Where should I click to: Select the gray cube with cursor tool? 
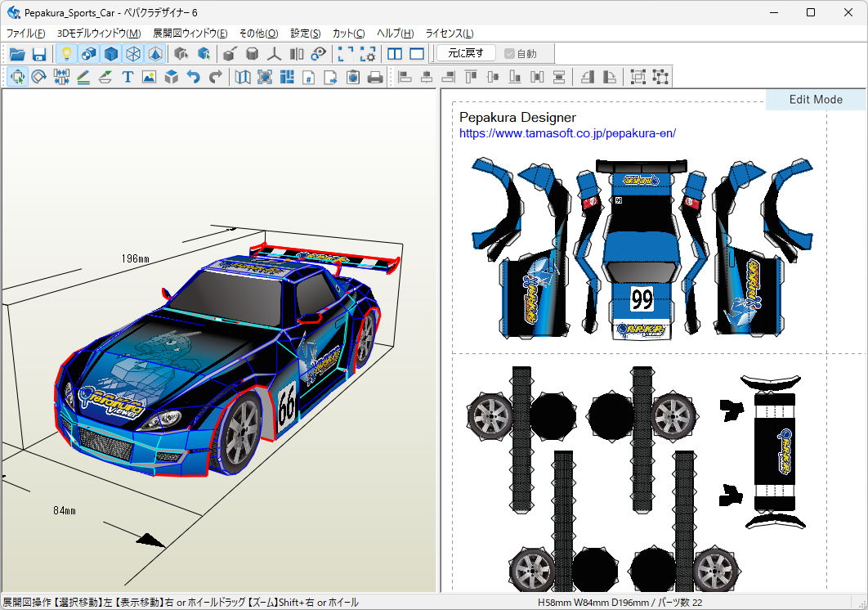point(181,54)
